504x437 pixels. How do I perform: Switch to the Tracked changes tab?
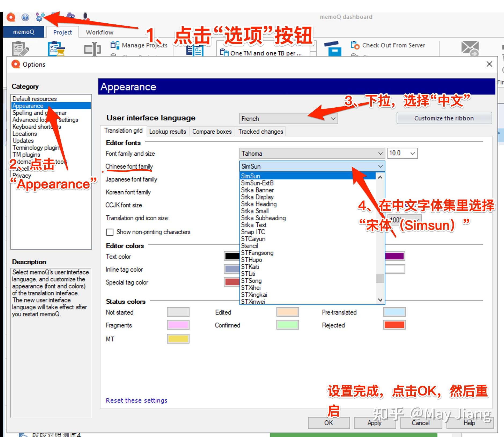pos(261,132)
